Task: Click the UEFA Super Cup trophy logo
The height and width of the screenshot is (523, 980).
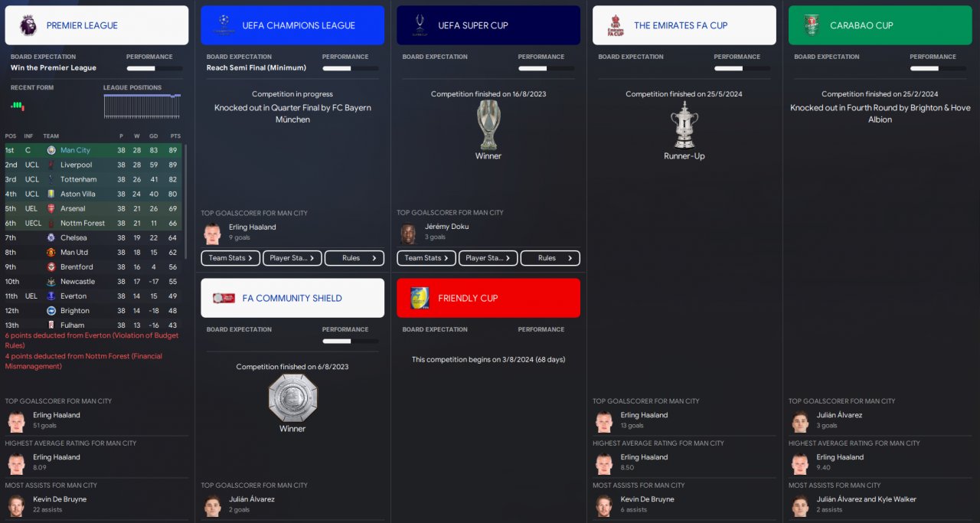Action: click(x=420, y=25)
